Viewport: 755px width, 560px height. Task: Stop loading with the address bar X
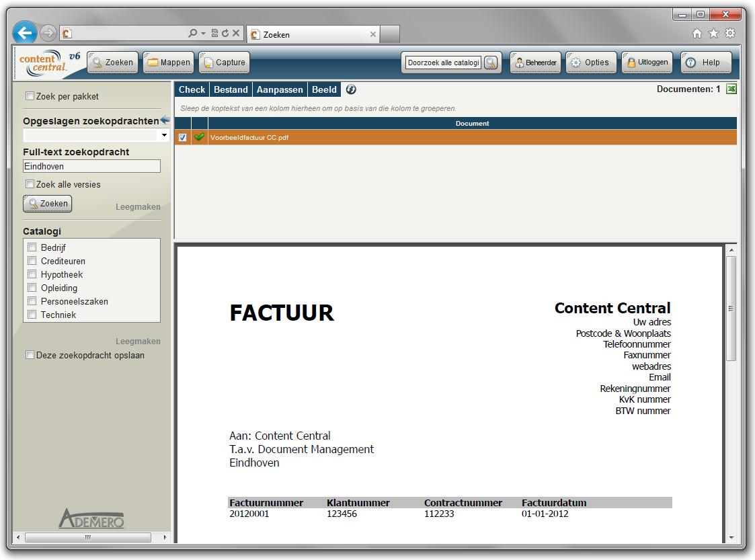236,33
